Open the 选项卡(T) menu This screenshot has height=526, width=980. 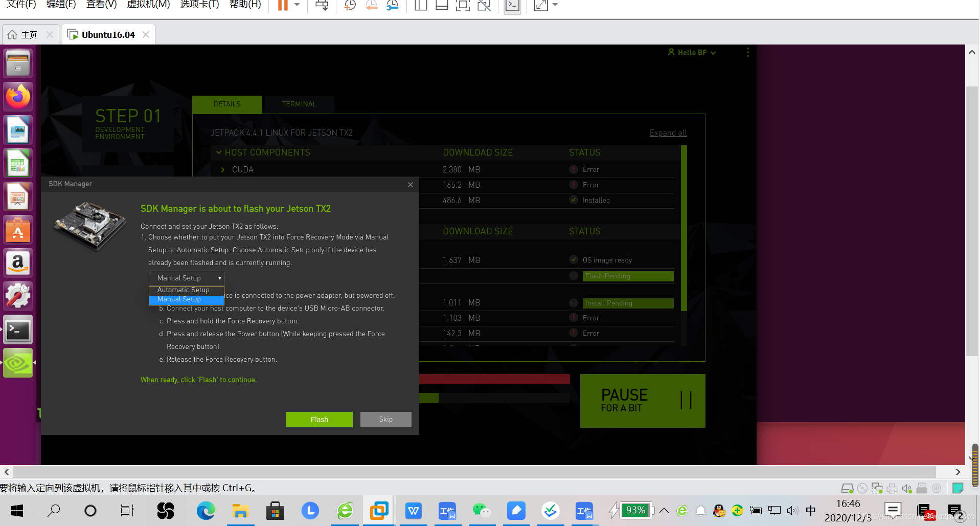[199, 5]
